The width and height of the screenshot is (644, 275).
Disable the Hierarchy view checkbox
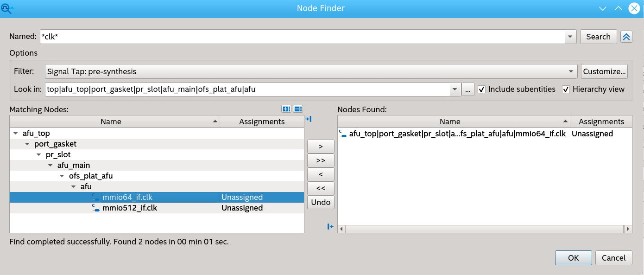point(566,90)
